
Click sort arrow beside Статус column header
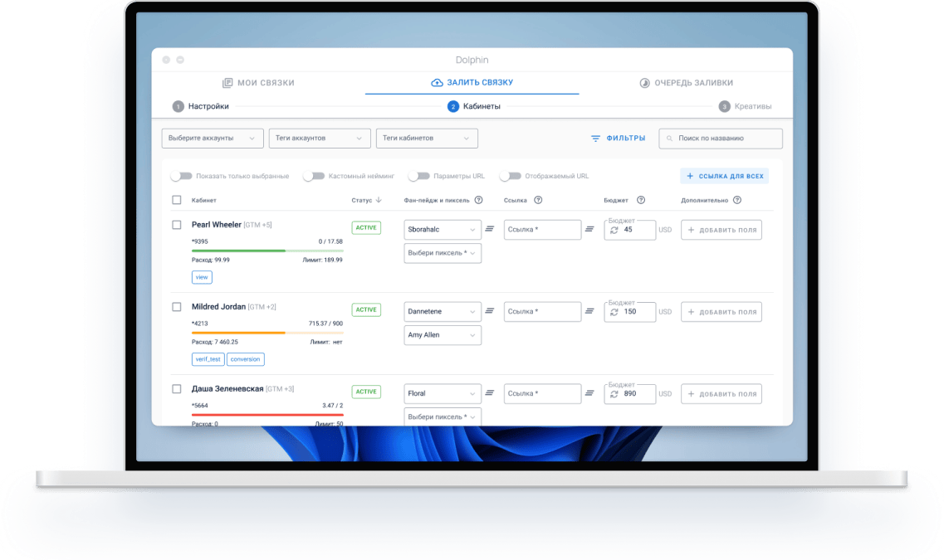(x=379, y=200)
